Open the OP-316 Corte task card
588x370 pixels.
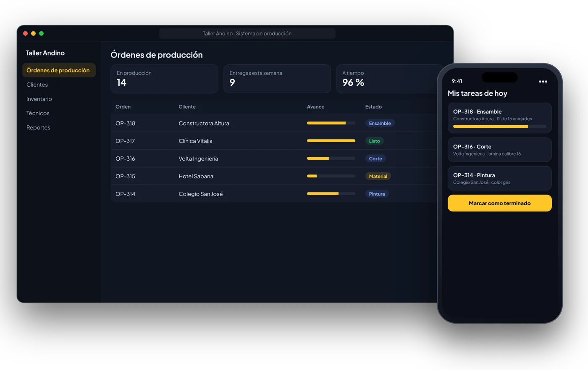[499, 150]
